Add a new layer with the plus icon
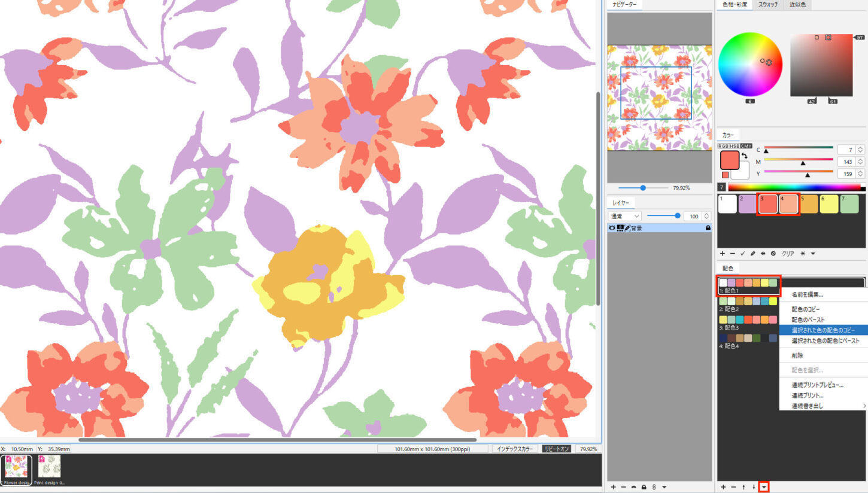The width and height of the screenshot is (868, 493). pos(613,487)
